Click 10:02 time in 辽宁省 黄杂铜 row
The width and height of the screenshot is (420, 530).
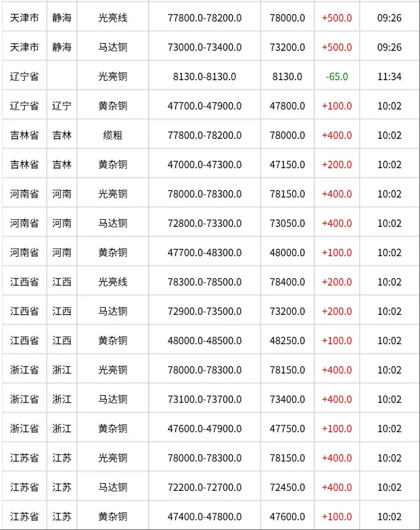(x=389, y=106)
